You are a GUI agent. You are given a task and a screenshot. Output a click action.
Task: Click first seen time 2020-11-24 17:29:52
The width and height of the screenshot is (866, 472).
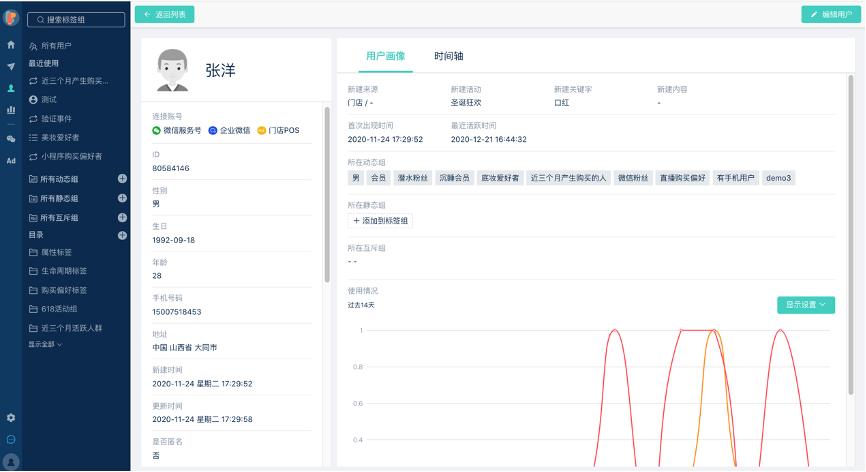pos(385,139)
